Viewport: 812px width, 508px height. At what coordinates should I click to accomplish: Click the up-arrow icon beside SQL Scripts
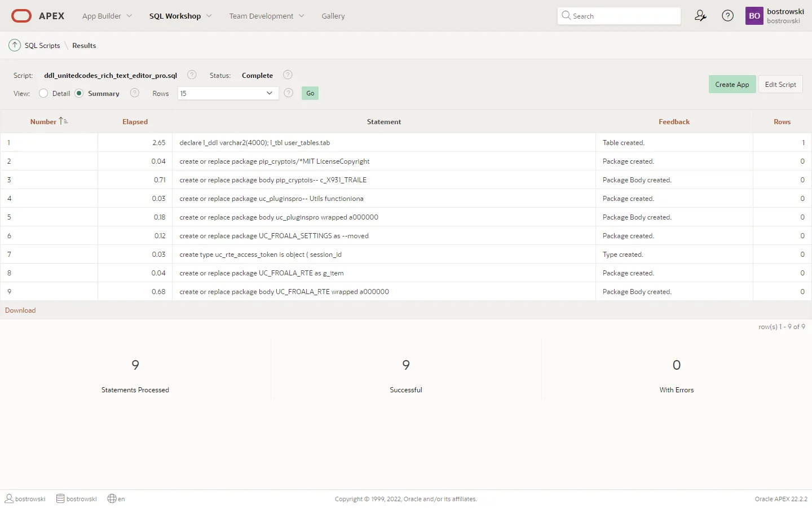(x=15, y=45)
